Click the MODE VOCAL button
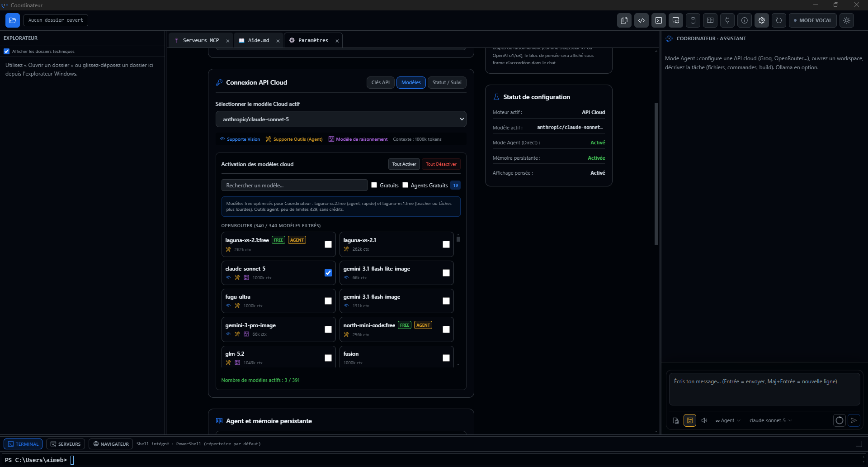The height and width of the screenshot is (467, 868). 813,20
